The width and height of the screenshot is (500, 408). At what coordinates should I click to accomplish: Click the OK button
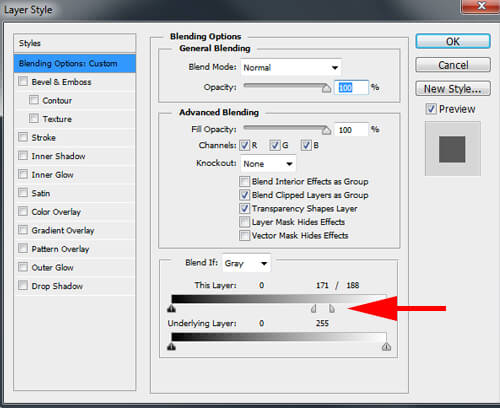point(453,42)
